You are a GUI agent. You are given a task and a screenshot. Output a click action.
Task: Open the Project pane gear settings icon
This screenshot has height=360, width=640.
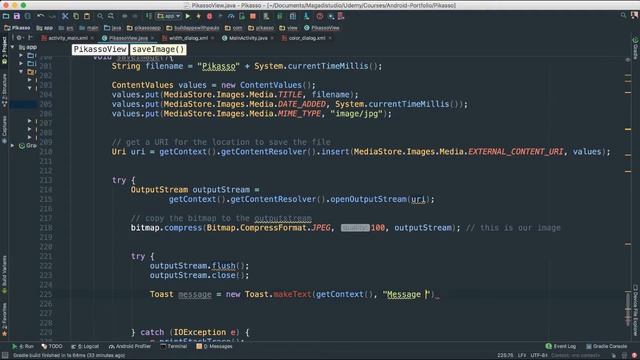tap(19, 38)
